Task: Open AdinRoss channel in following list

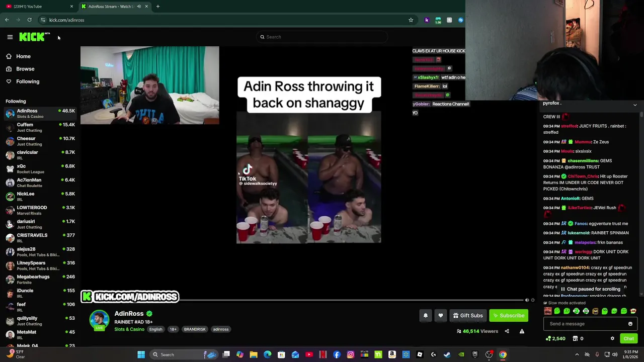Action: tap(40, 113)
